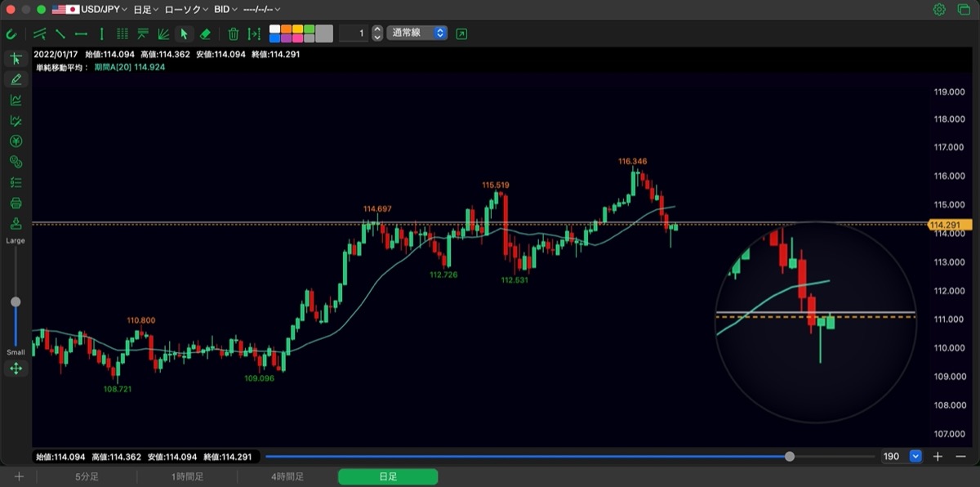Open settings with the gear icon

[939, 10]
